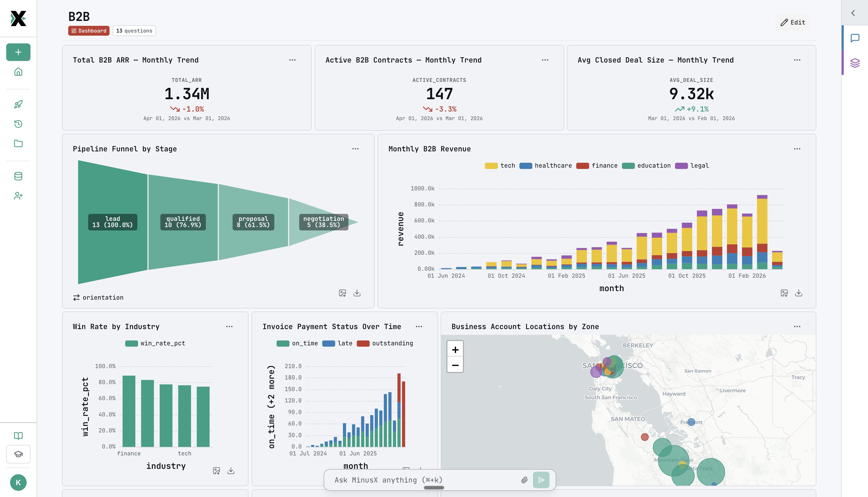868x497 pixels.
Task: Click the graduation cap icon
Action: click(18, 454)
